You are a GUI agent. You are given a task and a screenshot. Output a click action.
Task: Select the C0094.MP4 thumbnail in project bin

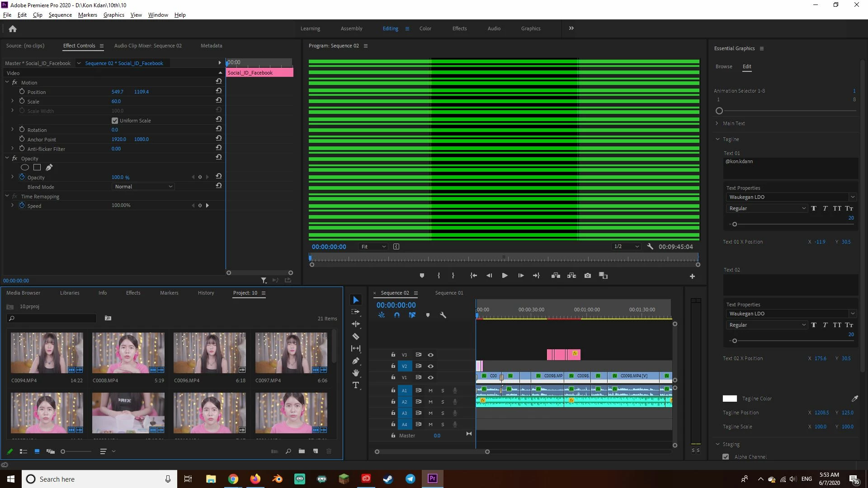pyautogui.click(x=47, y=353)
